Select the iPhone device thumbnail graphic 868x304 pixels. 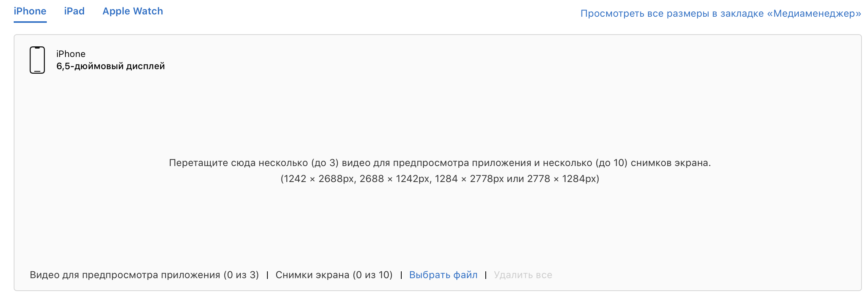coord(37,60)
